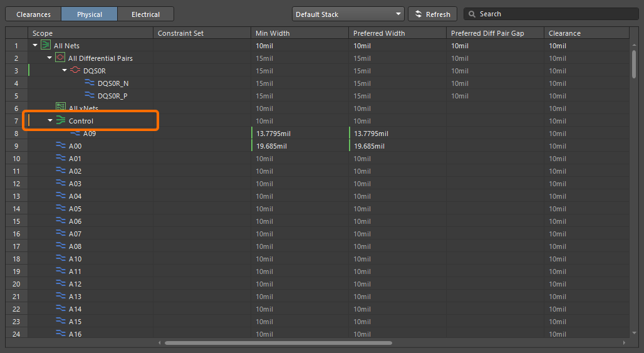This screenshot has height=353, width=644.
Task: Click the All Nets class icon
Action: [x=46, y=45]
